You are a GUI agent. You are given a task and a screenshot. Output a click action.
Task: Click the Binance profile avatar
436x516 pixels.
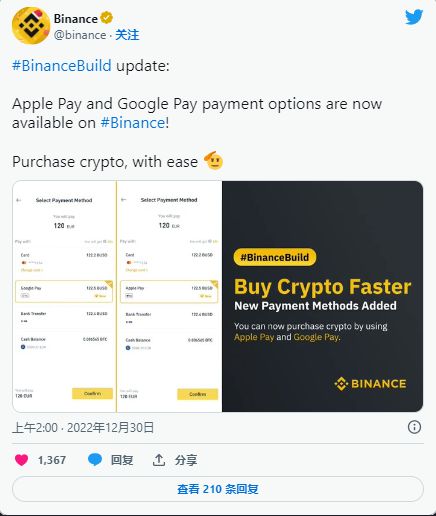coord(31,26)
